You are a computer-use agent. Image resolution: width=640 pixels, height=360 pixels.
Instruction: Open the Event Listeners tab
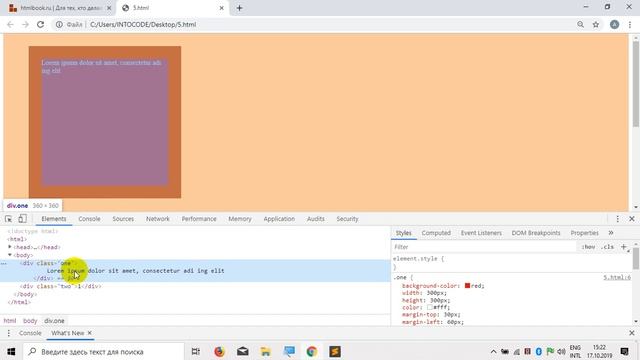pos(481,233)
